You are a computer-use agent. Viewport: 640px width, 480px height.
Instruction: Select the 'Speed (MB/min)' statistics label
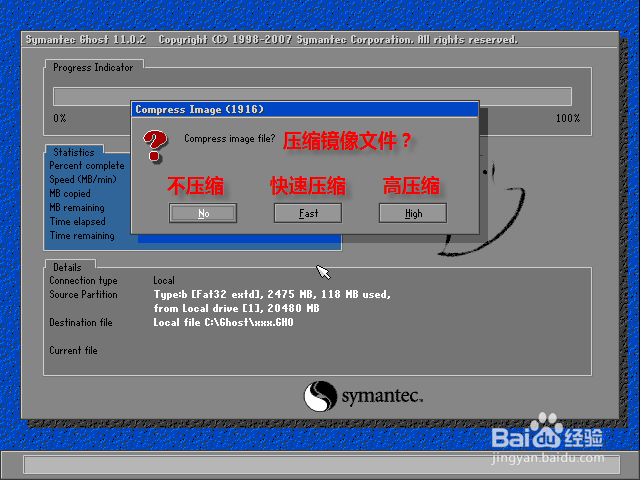pyautogui.click(x=83, y=180)
